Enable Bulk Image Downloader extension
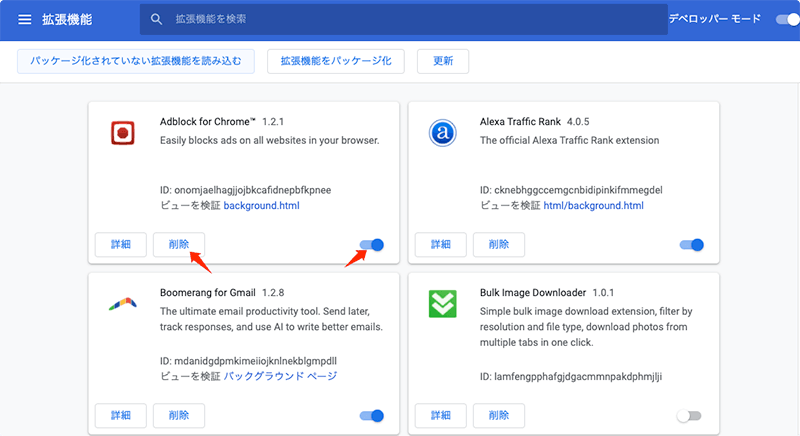This screenshot has height=436, width=800. pos(689,416)
